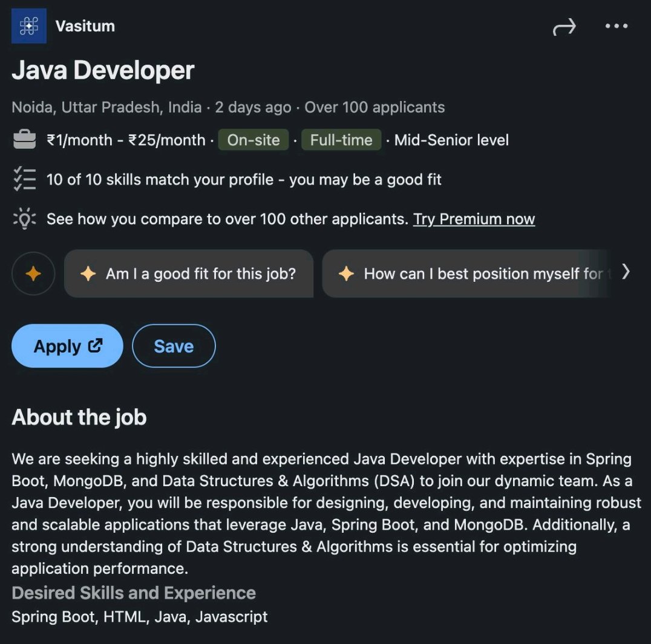Image resolution: width=651 pixels, height=644 pixels.
Task: Click the Vasitum company logo
Action: pyautogui.click(x=28, y=26)
